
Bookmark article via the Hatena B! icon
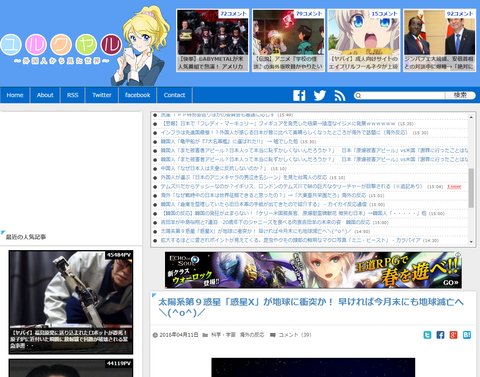(467, 335)
